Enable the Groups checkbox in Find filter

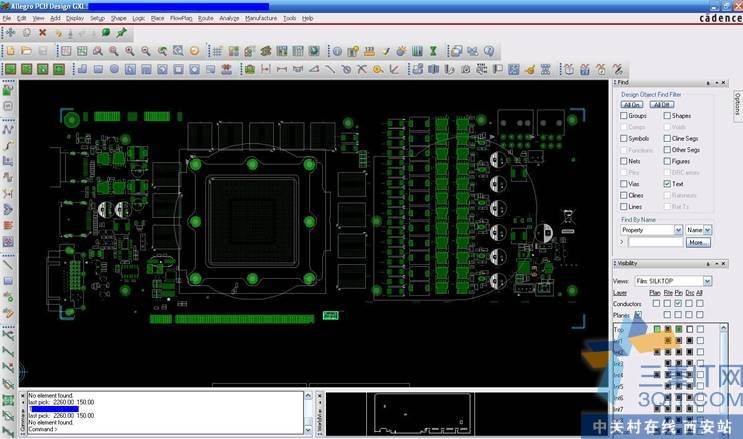coord(624,116)
